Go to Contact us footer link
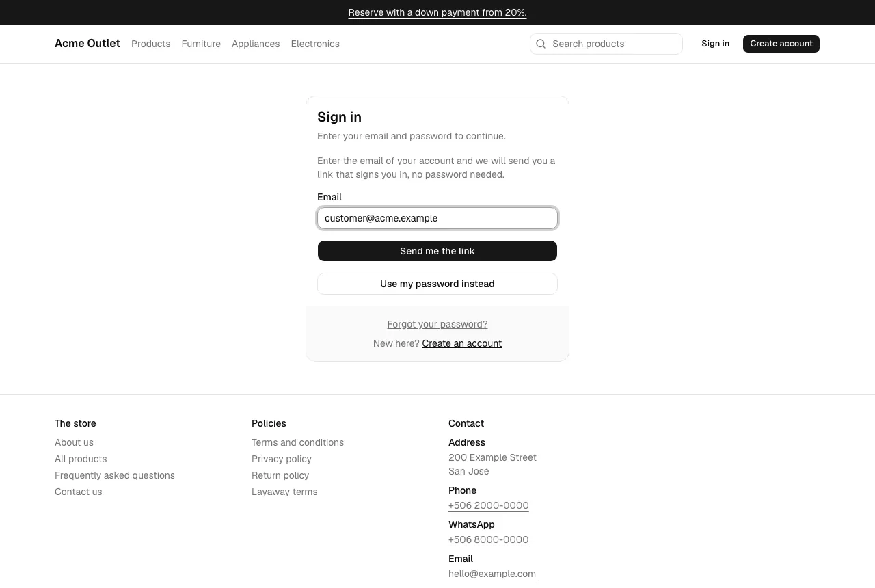Screen dimensions: 875x588 pos(78,492)
